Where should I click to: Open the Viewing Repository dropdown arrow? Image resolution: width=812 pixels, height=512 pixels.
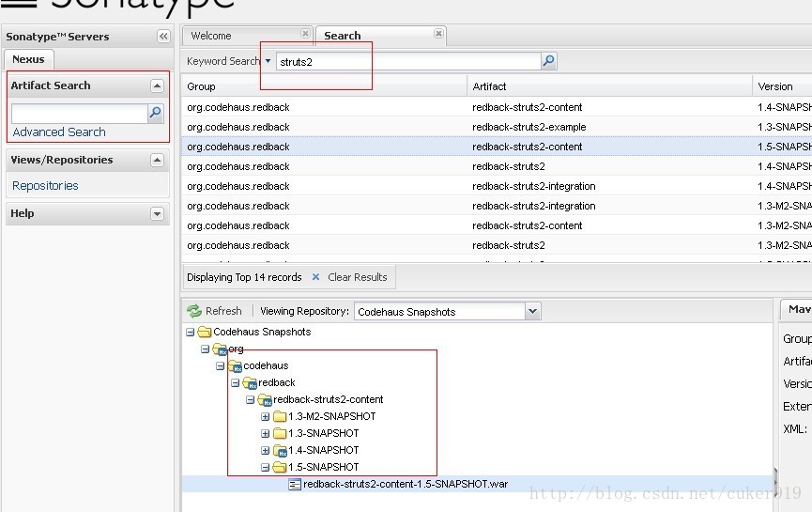click(x=533, y=312)
